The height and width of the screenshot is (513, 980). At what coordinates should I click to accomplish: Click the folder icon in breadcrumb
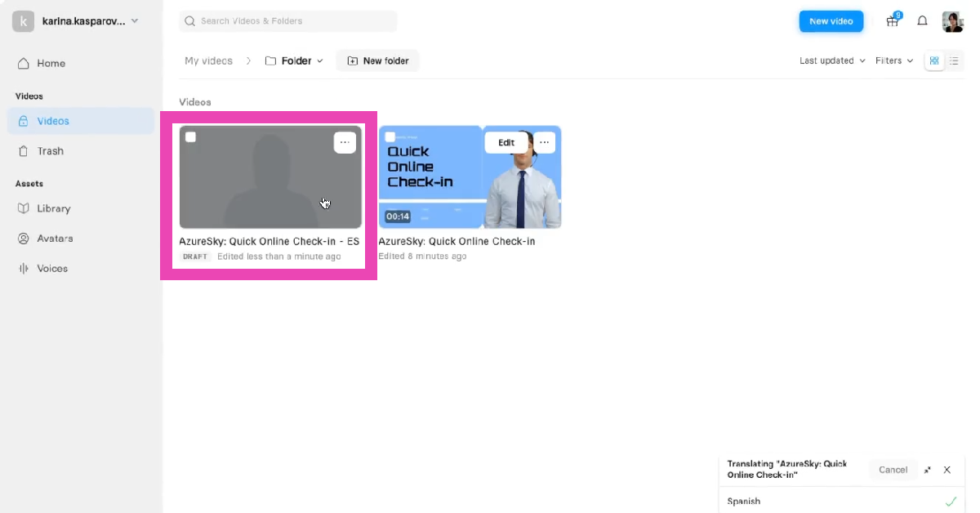click(x=270, y=60)
